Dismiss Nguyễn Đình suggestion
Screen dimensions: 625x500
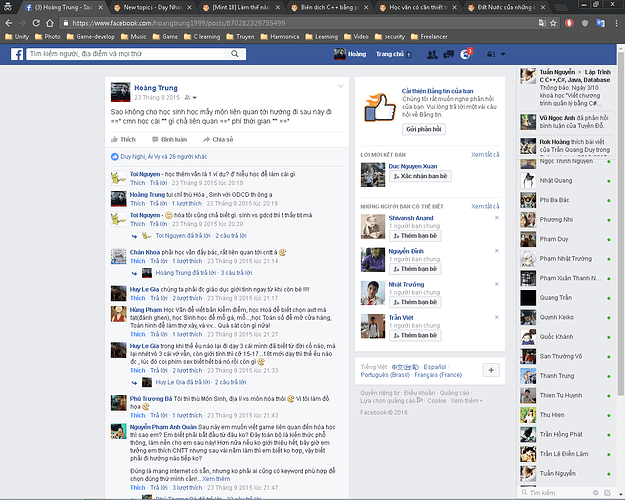tap(497, 251)
